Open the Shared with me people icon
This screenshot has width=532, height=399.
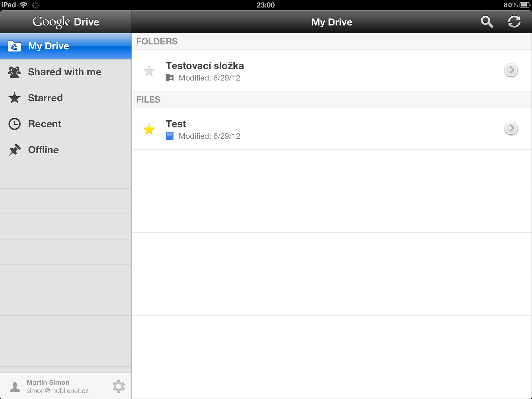14,72
